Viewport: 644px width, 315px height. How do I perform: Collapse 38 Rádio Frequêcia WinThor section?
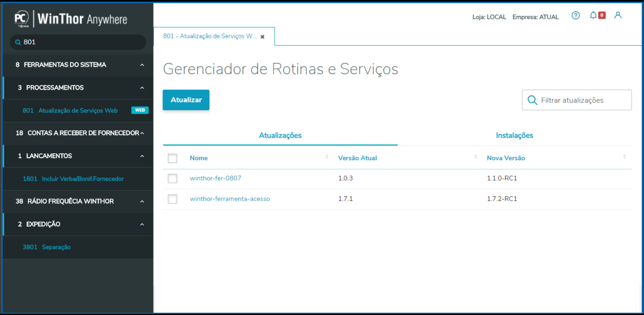(142, 201)
